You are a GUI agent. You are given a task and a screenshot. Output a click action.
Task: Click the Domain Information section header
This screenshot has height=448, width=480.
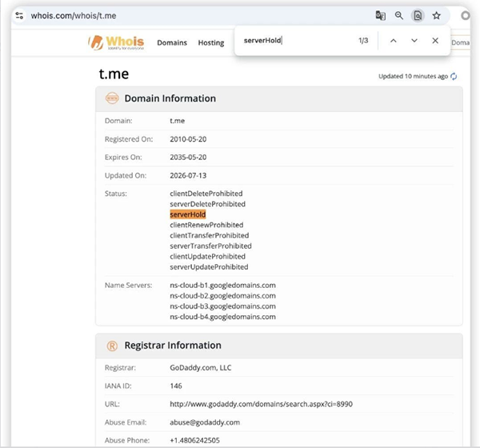pos(279,98)
